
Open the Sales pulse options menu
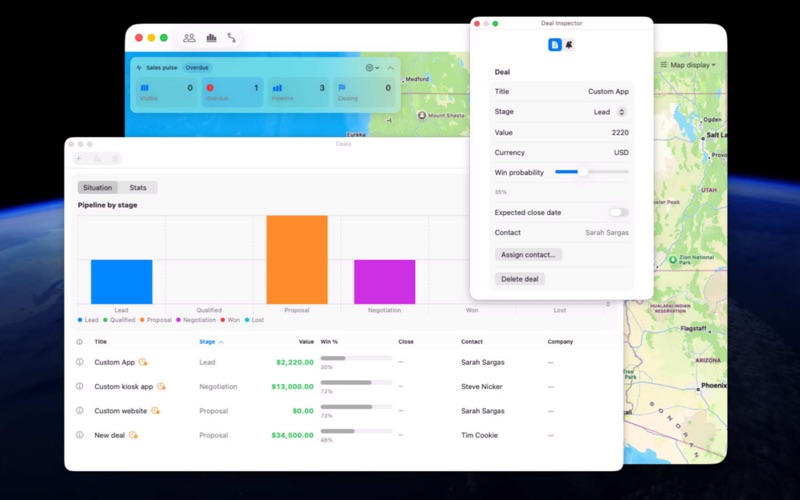[372, 68]
